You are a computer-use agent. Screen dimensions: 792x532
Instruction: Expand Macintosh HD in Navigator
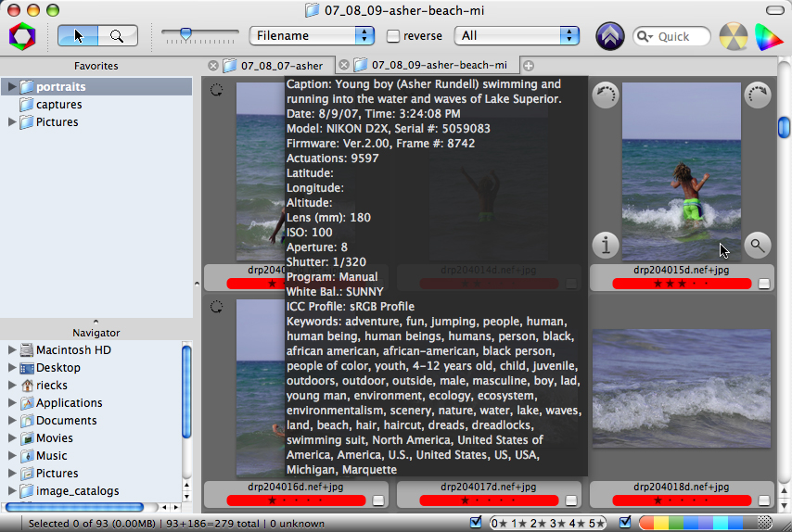12,349
